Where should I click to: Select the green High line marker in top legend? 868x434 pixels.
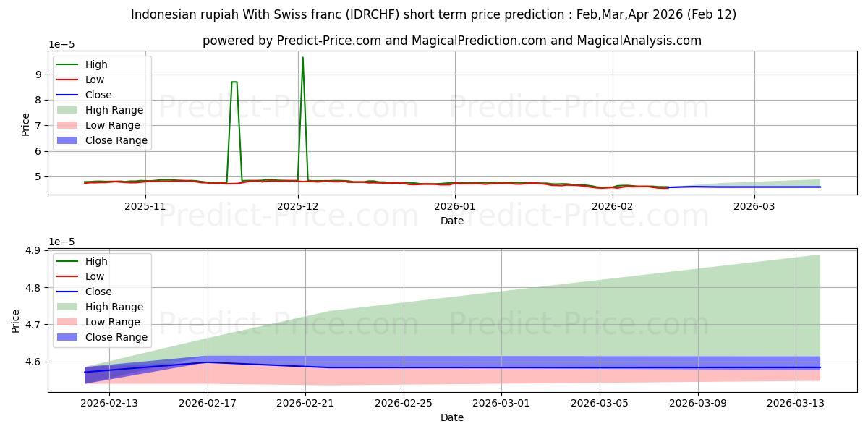[69, 65]
